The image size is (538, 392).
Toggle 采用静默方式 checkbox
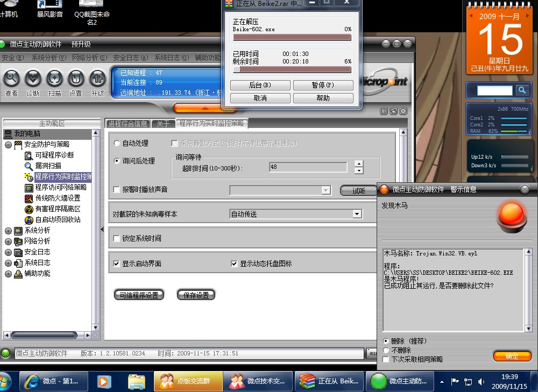pyautogui.click(x=175, y=144)
